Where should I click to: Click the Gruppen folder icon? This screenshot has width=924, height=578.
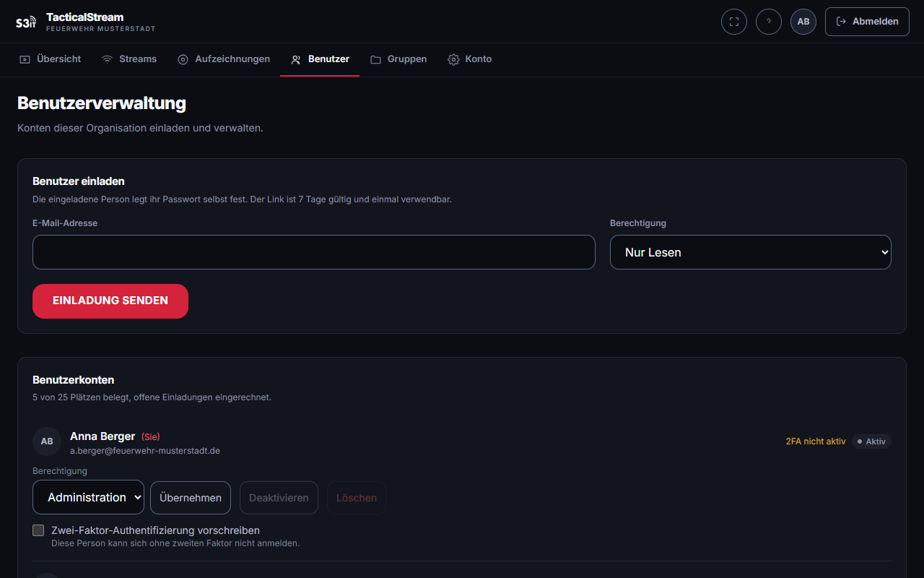point(375,59)
